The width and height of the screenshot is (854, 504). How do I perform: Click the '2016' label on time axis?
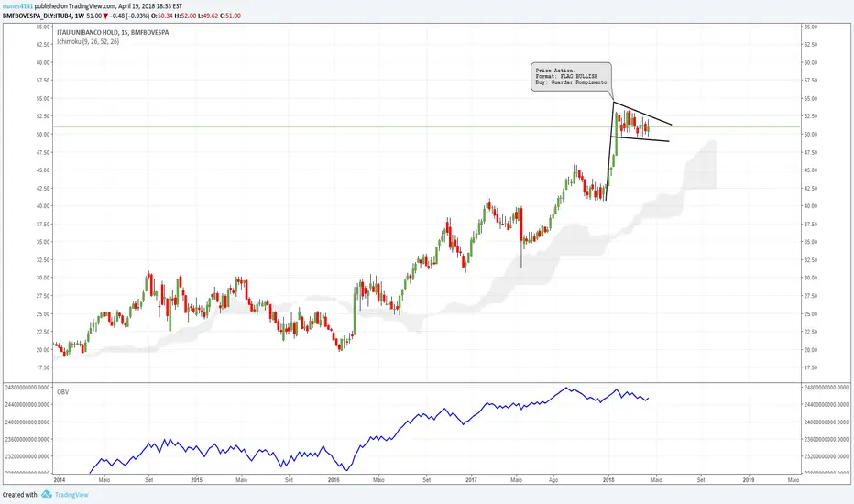(x=334, y=480)
